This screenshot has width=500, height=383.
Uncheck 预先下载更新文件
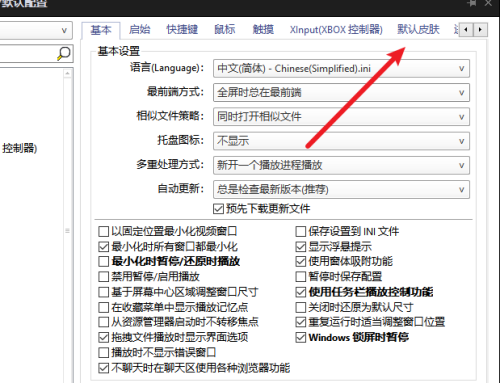(218, 209)
